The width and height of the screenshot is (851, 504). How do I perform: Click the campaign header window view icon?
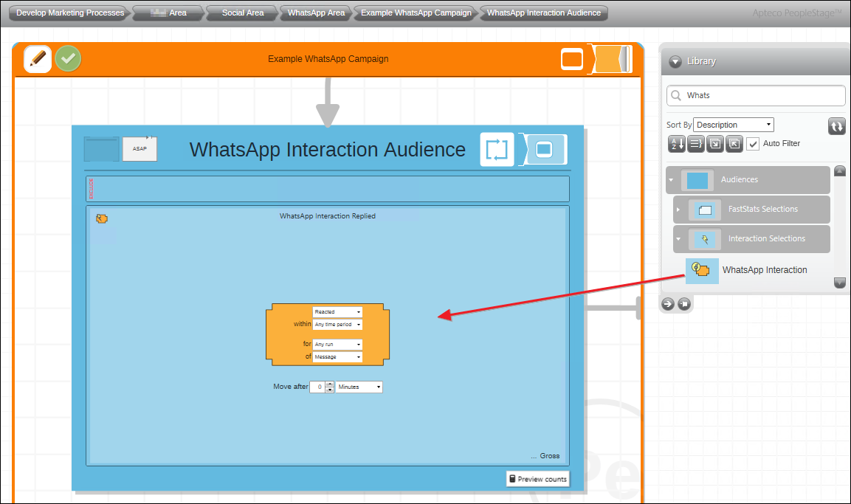[572, 59]
